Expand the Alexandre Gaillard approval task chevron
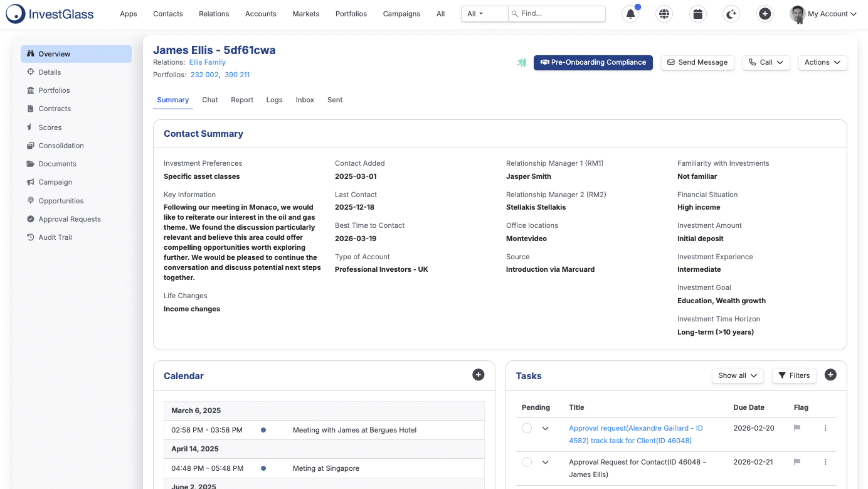 pos(545,428)
